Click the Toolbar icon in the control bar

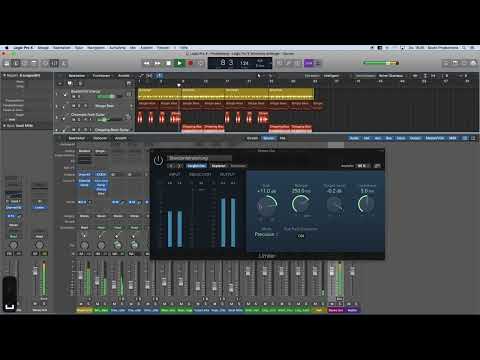point(34,63)
